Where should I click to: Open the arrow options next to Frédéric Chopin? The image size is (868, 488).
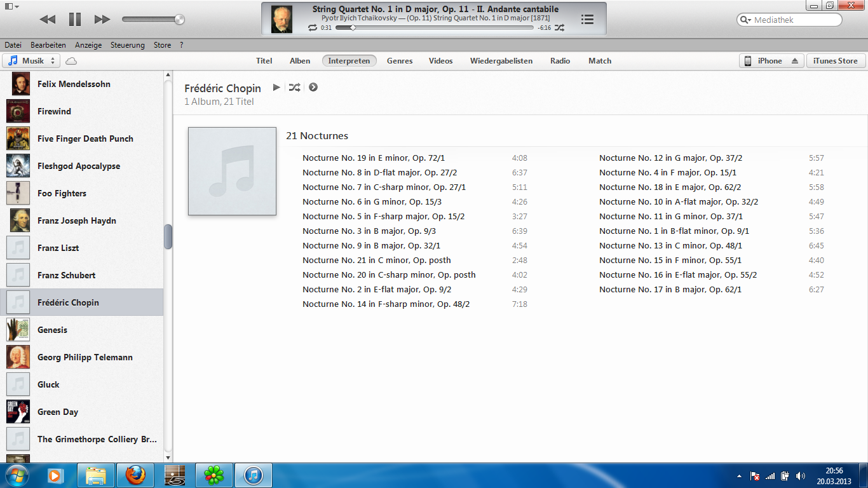click(x=313, y=87)
